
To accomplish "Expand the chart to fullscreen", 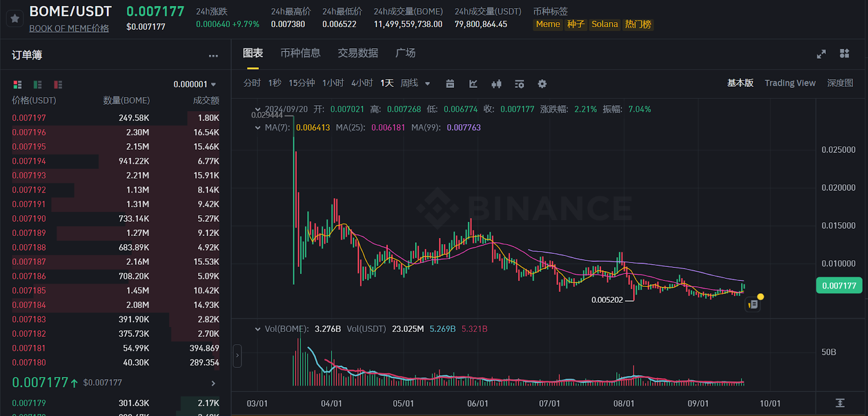I will pos(821,54).
